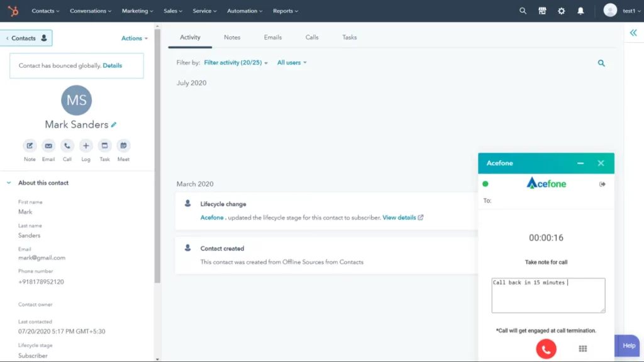
Task: Open the Sales menu
Action: pyautogui.click(x=172, y=11)
